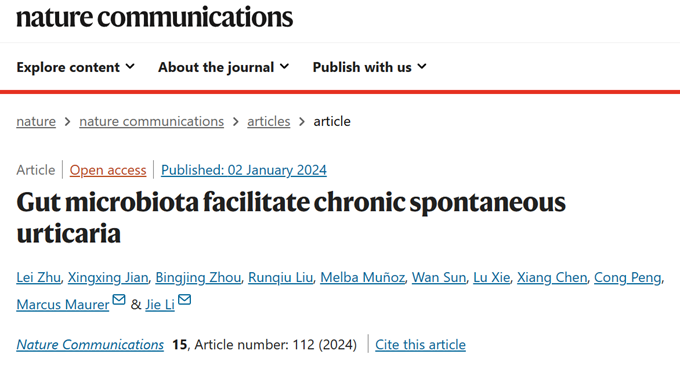Image resolution: width=680 pixels, height=365 pixels.
Task: Click corresponding author Marcus Maurer
Action: pos(63,305)
